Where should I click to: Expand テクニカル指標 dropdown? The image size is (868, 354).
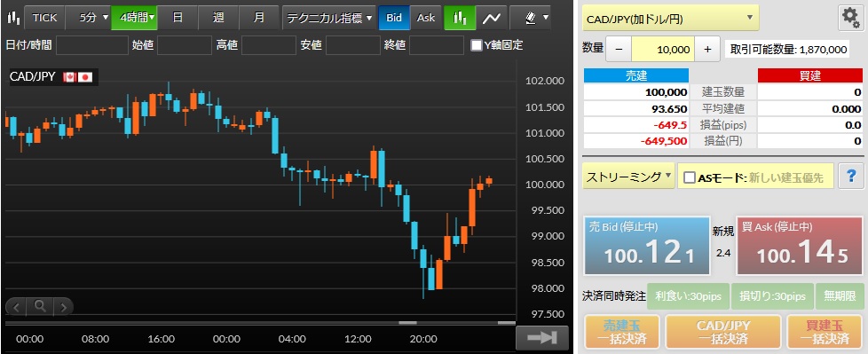329,18
